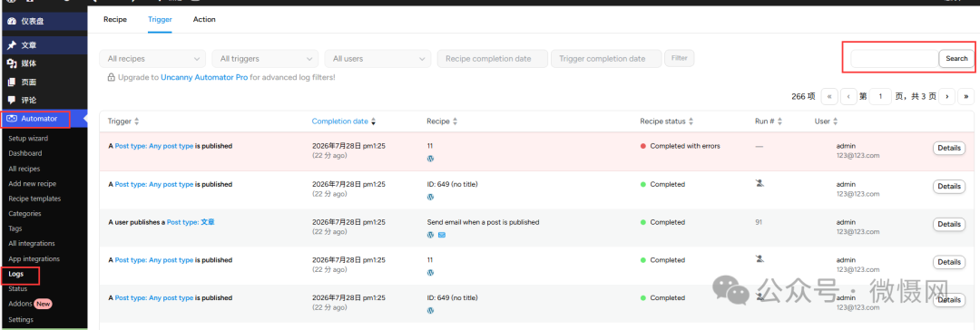Expand the All recipes dropdown
The width and height of the screenshot is (980, 330).
pos(152,59)
